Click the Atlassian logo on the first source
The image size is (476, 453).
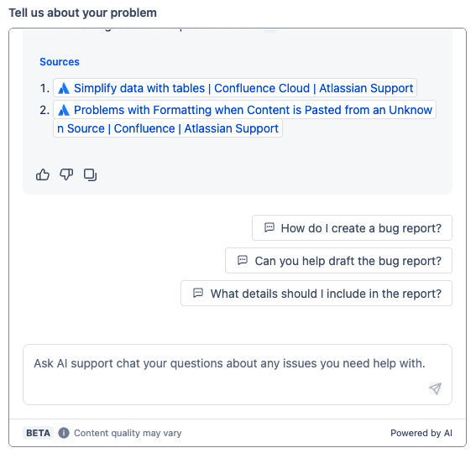tap(64, 88)
